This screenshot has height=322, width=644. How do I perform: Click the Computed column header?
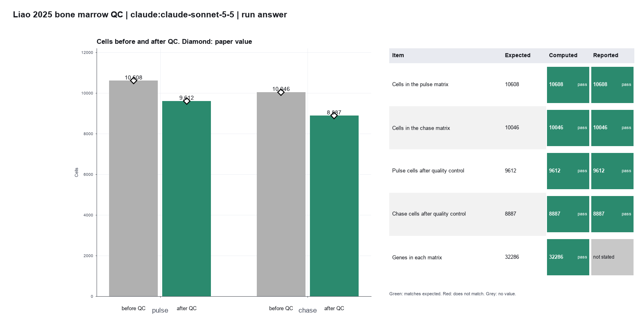click(563, 56)
